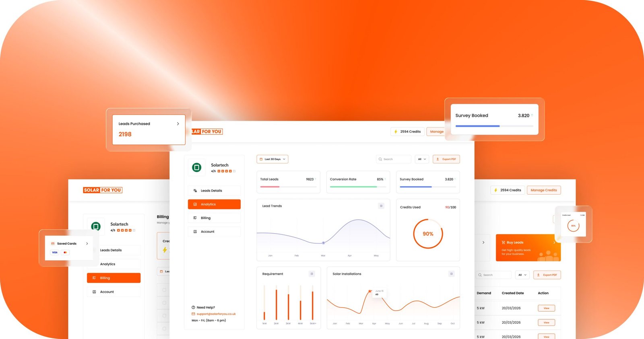Screen dimensions: 644x339
Task: Tick the second checkbox in the Billing table
Action: point(164,303)
